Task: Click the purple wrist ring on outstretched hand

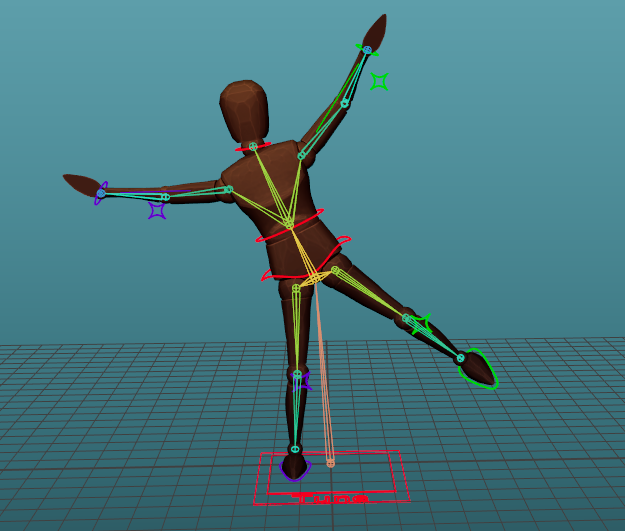Action: [100, 194]
